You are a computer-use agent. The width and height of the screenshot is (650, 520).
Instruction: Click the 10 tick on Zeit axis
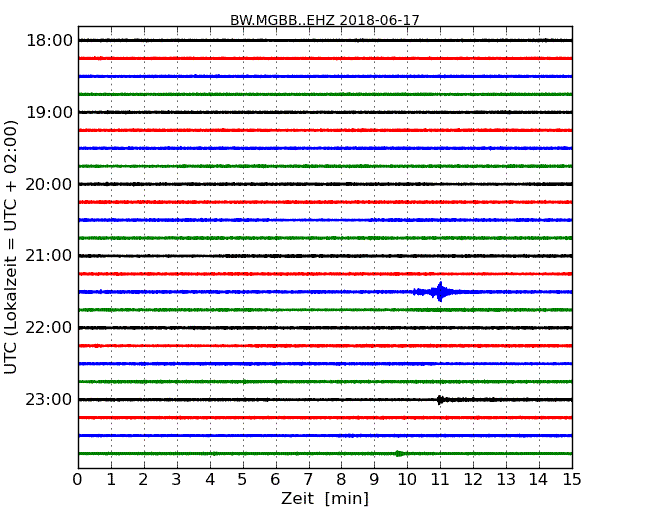pos(407,480)
